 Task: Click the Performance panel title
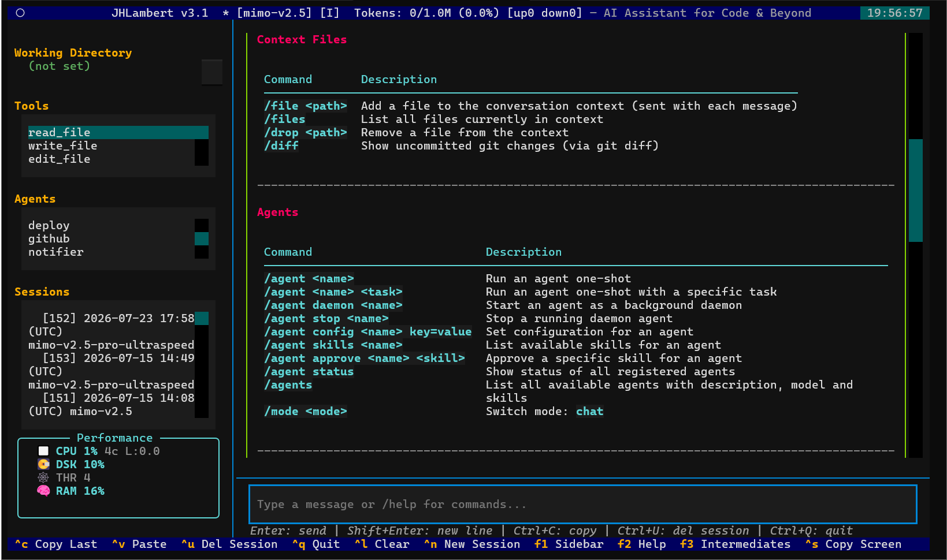tap(115, 438)
